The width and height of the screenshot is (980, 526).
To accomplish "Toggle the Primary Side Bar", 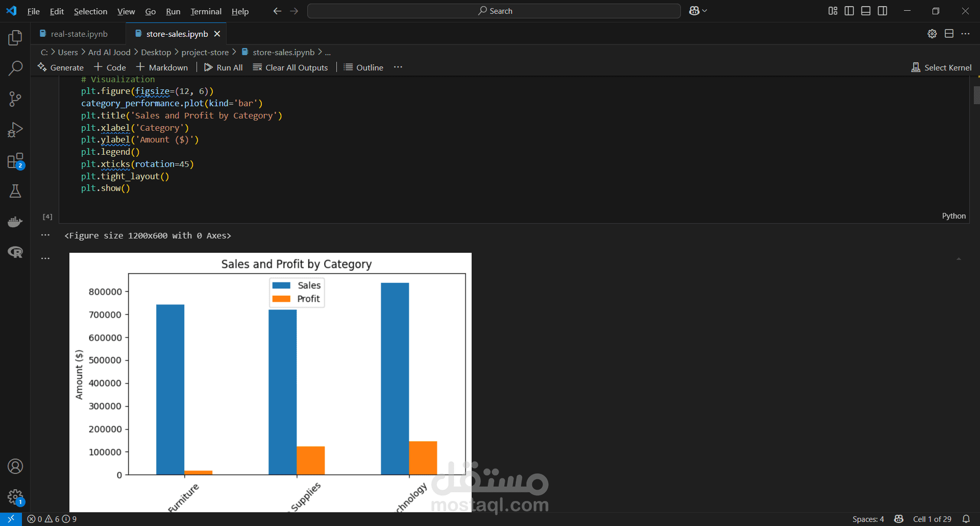I will (x=849, y=11).
